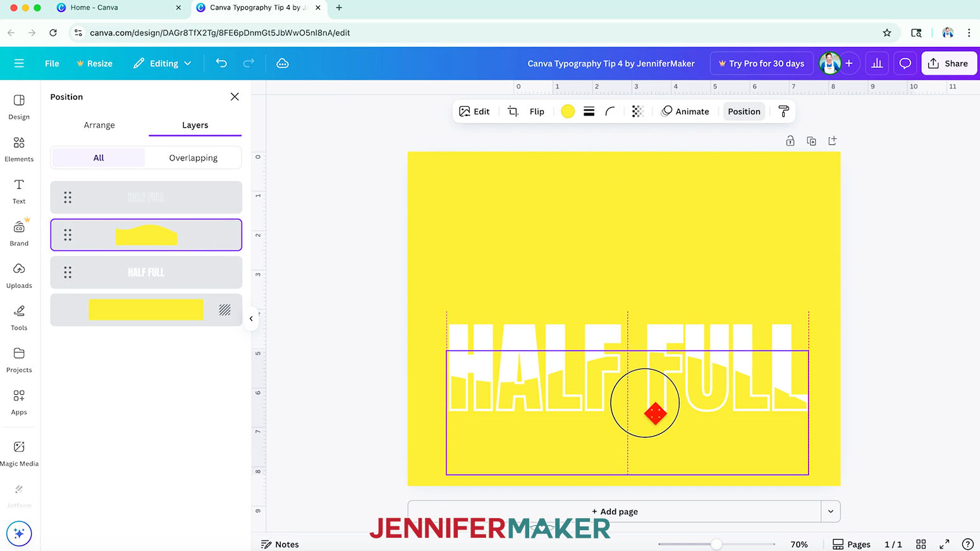The height and width of the screenshot is (551, 980).
Task: Reload the browser page
Action: 53,33
